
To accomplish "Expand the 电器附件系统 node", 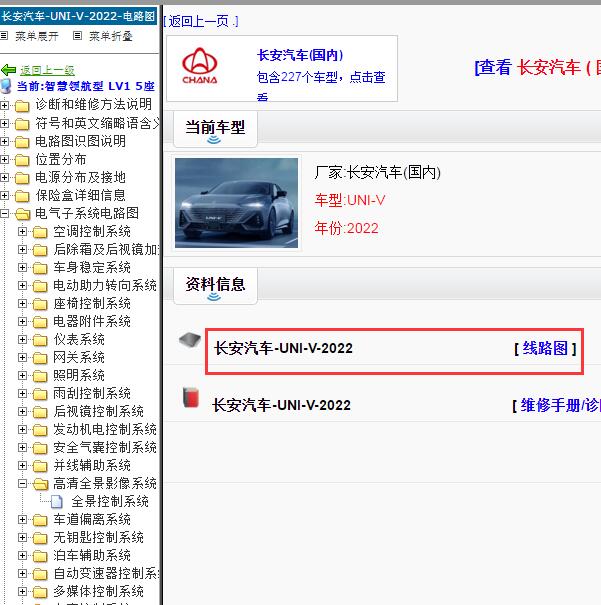I will [x=22, y=321].
